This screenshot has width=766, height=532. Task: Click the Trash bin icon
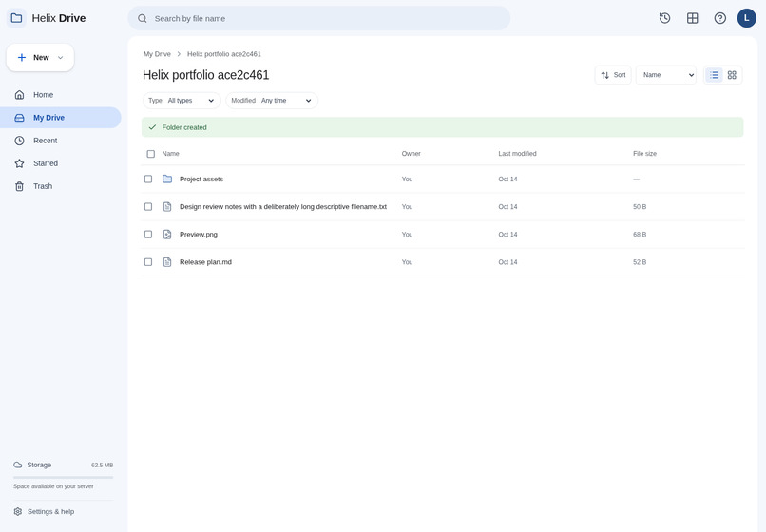click(19, 186)
